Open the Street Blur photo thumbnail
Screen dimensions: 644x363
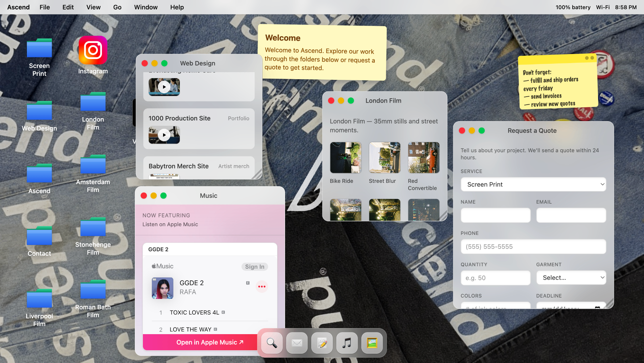tap(384, 158)
